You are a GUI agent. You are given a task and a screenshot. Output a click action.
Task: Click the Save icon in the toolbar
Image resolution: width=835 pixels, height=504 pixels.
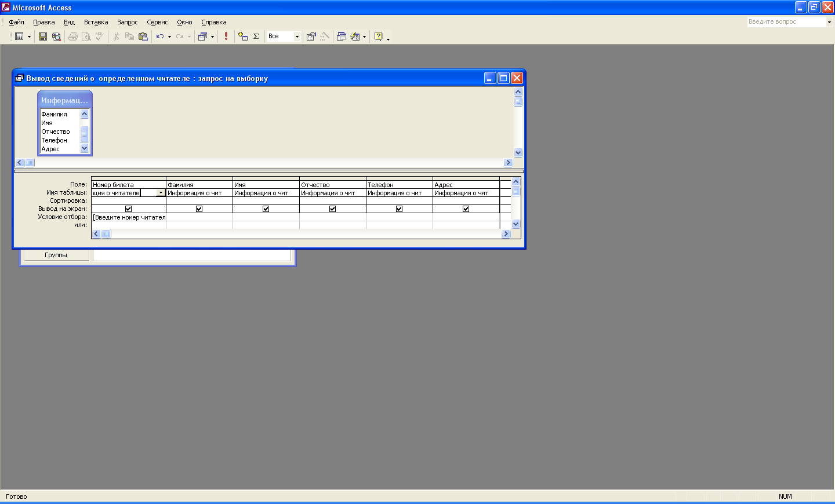pyautogui.click(x=43, y=36)
